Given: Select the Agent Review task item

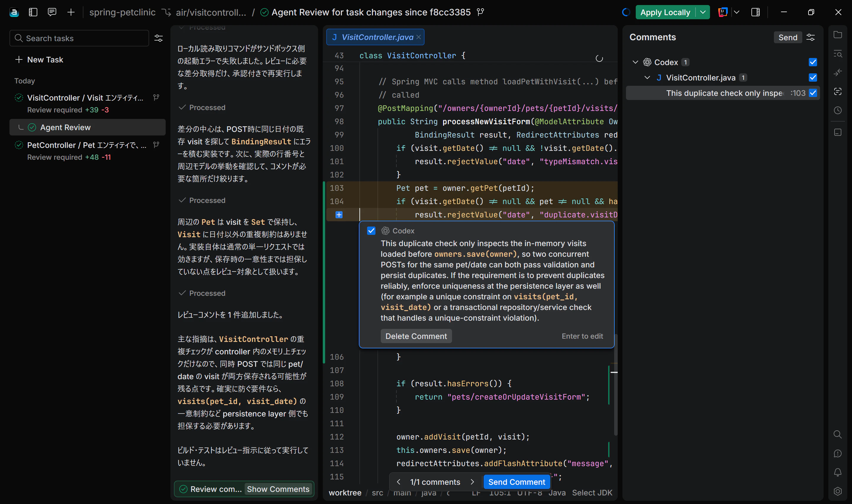Looking at the screenshot, I should pyautogui.click(x=88, y=127).
